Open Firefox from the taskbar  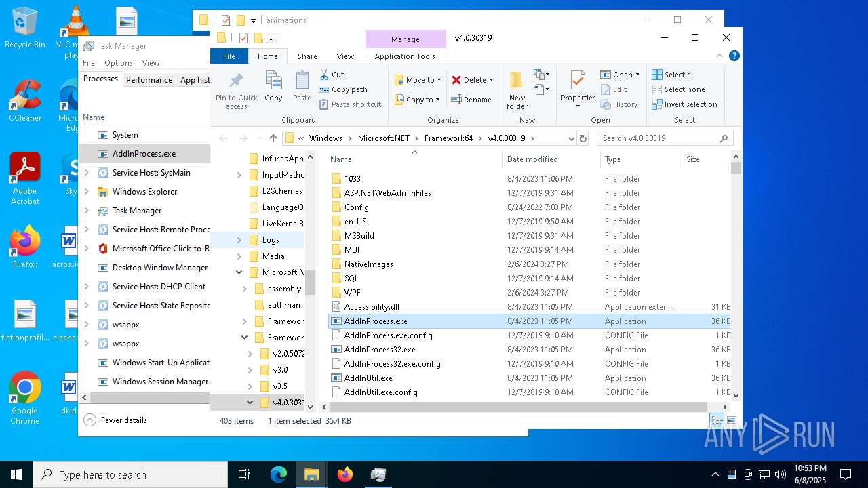pyautogui.click(x=345, y=474)
